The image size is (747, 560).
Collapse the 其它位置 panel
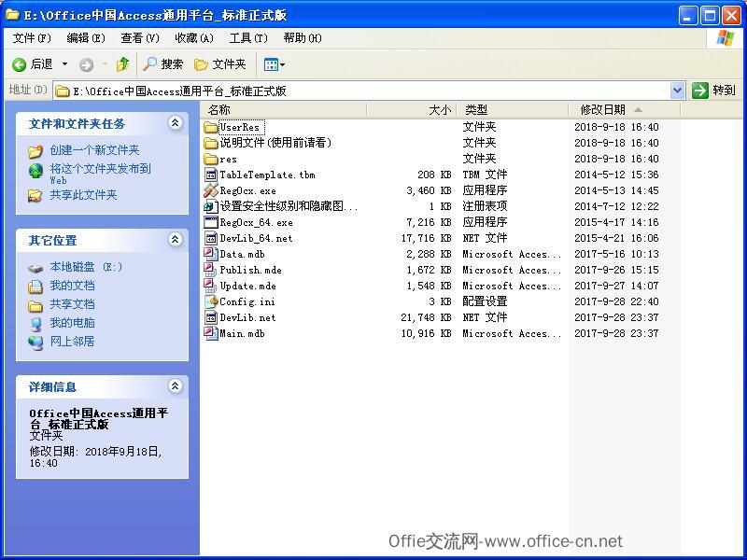tap(175, 240)
